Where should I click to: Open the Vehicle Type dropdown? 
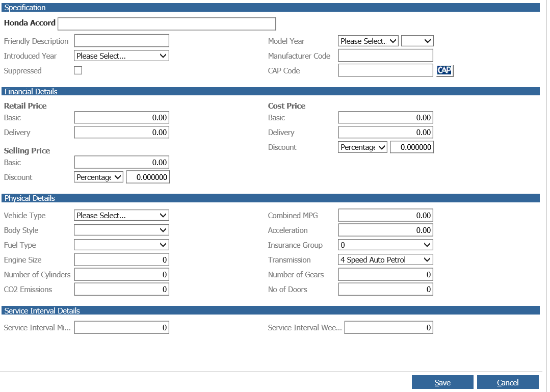click(121, 215)
